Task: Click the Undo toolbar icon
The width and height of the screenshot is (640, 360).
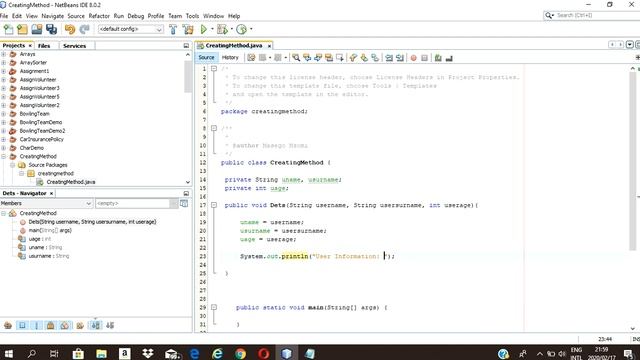Action: (70, 29)
